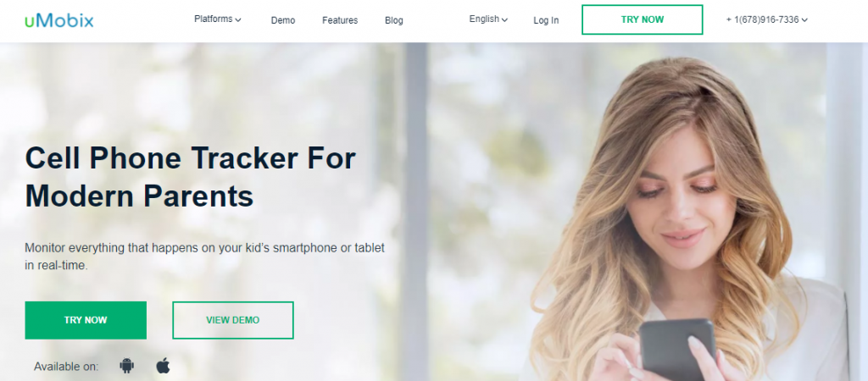
Task: Click the uMobix logo
Action: (x=58, y=20)
